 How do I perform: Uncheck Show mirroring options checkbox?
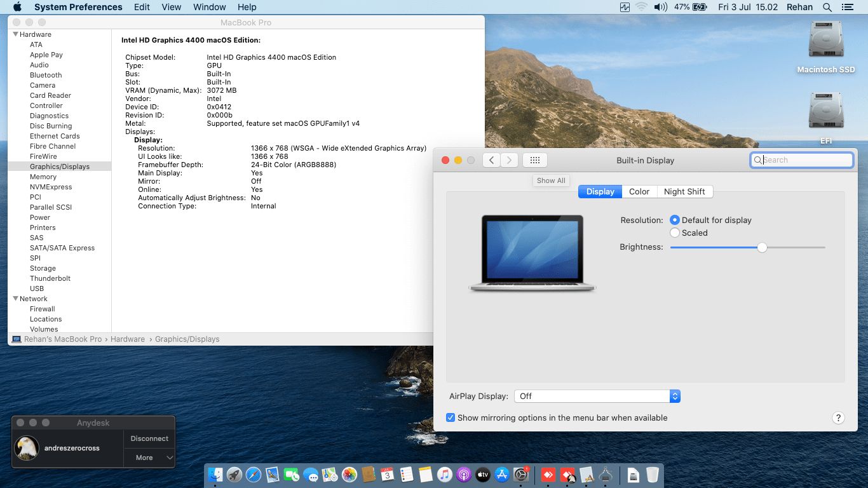click(451, 417)
